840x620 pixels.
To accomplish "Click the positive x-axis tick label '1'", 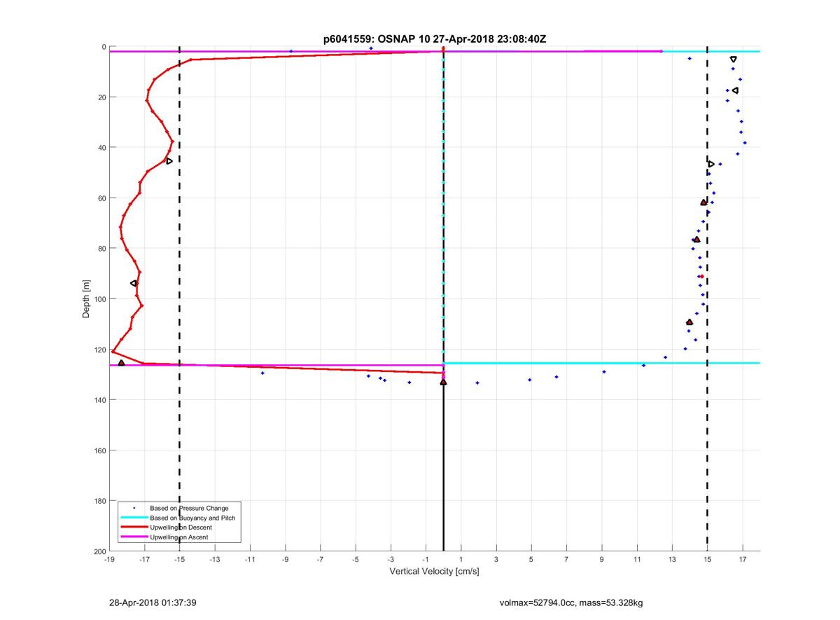I will (461, 559).
